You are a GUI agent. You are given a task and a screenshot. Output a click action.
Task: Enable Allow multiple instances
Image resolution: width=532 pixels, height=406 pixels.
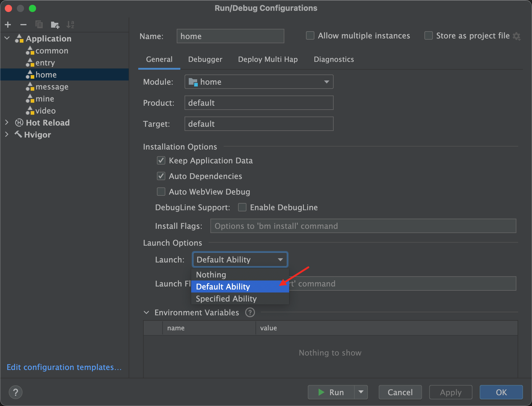[x=310, y=36]
